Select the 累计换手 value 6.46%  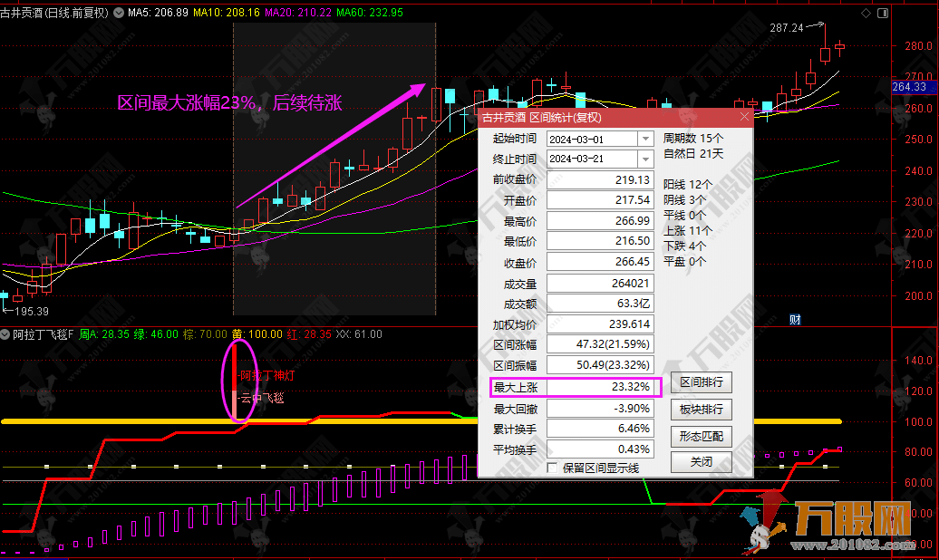pos(600,429)
